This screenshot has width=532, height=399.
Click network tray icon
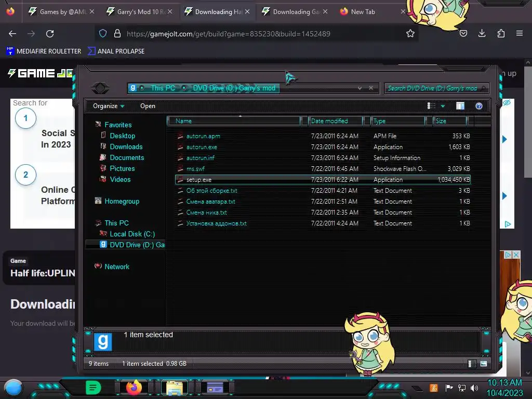point(462,388)
